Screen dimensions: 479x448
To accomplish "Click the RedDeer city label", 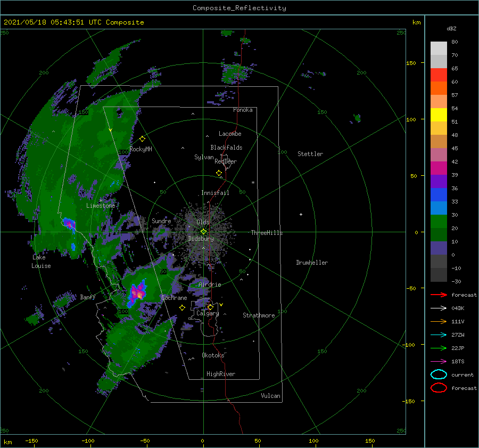I will pos(226,161).
